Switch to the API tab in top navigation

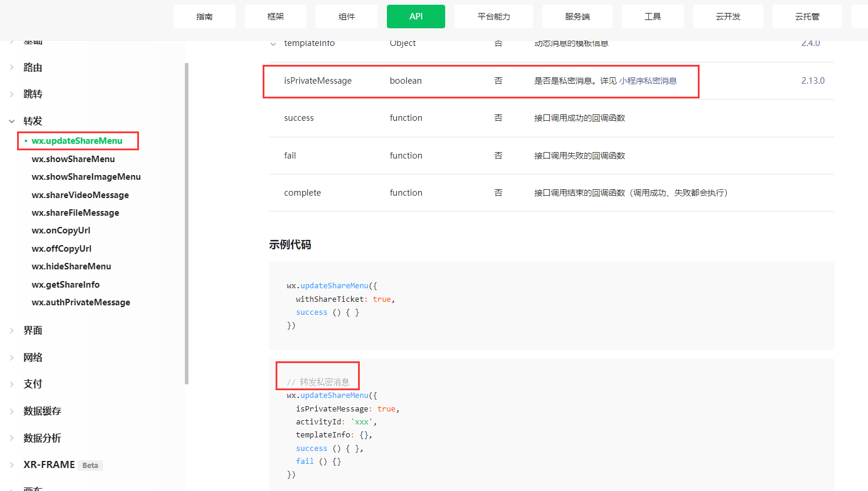pyautogui.click(x=416, y=16)
